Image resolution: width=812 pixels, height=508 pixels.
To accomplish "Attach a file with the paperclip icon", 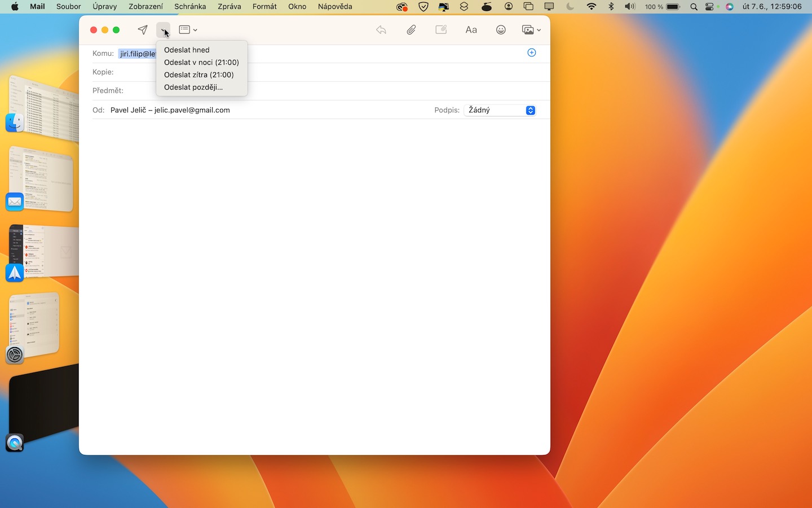I will coord(411,30).
